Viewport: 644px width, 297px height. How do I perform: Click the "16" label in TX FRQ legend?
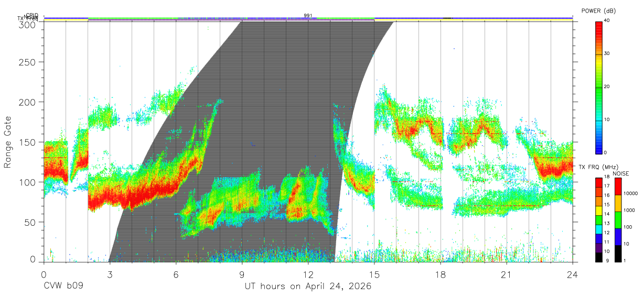[607, 195]
